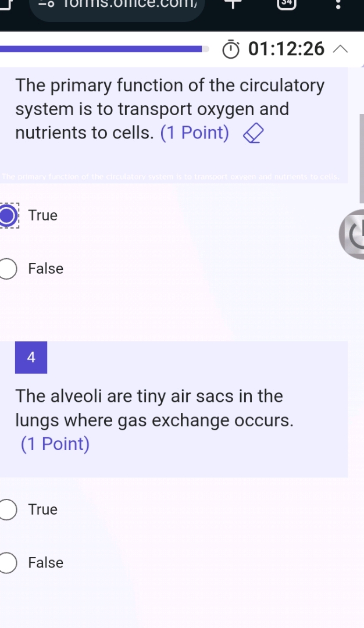Open the browser three-dot menu

[338, 5]
